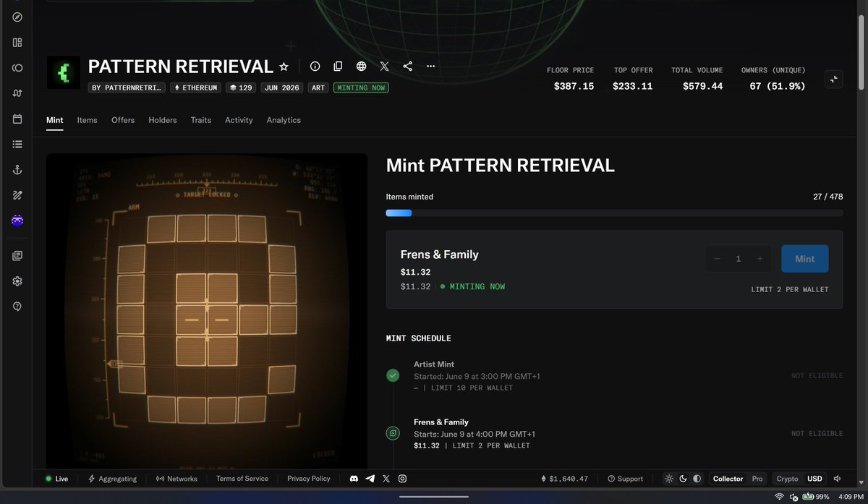Screen dimensions: 868x504
Task: Select Collector mode
Action: tap(728, 479)
